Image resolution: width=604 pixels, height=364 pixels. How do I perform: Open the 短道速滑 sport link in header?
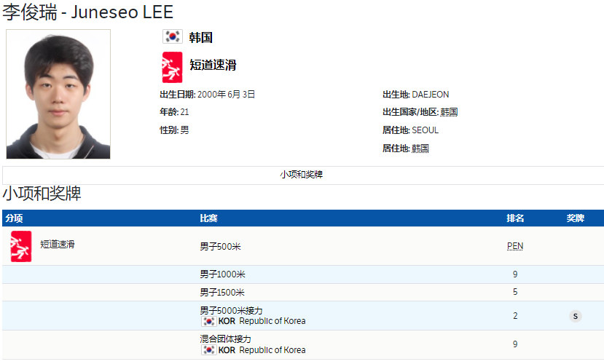(213, 65)
